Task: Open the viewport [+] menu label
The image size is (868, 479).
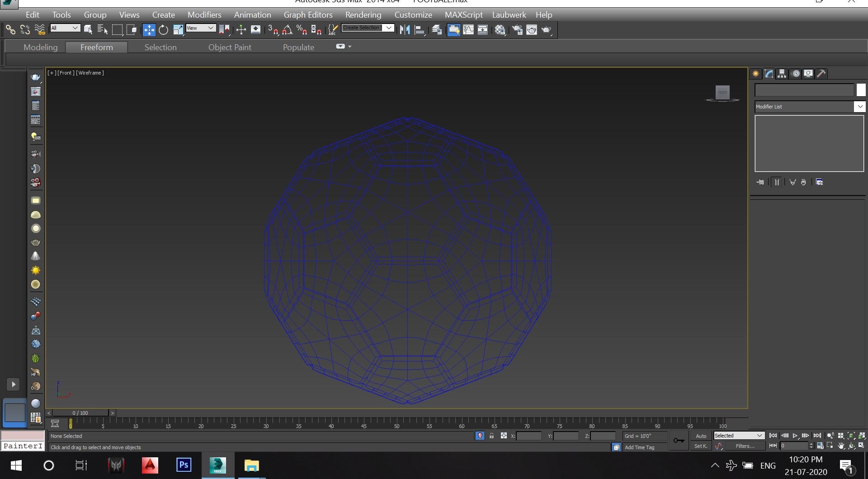Action: pyautogui.click(x=52, y=73)
